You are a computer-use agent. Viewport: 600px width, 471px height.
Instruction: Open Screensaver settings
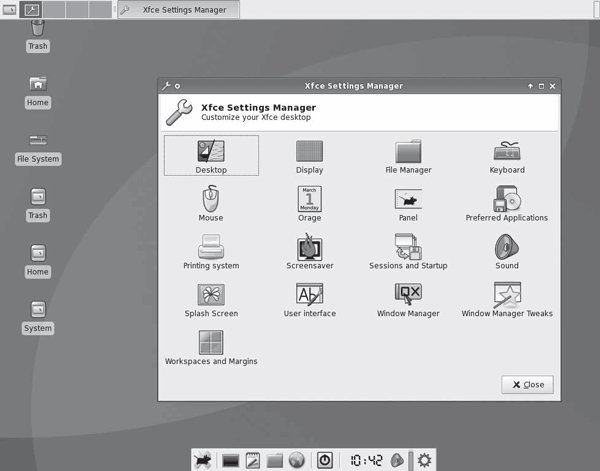pos(309,250)
